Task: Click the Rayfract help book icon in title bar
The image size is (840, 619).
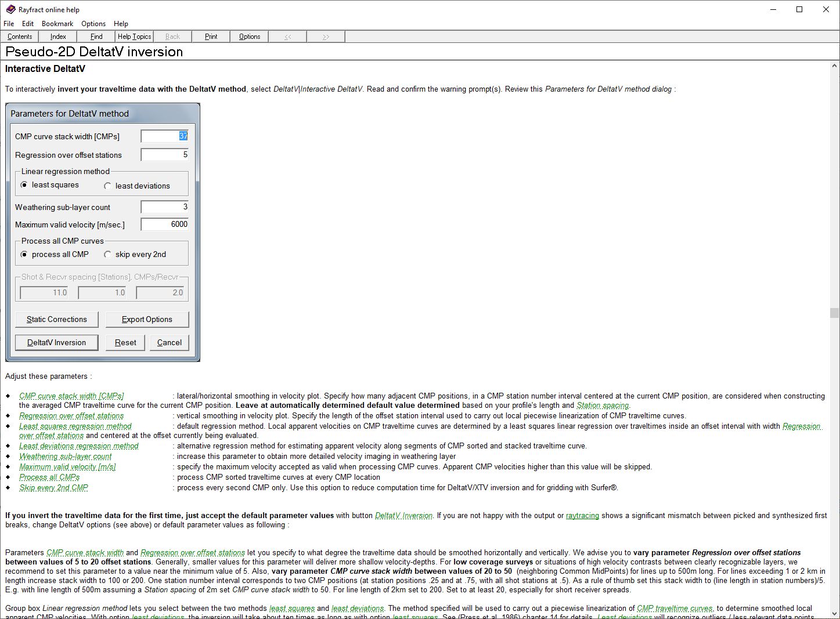Action: point(10,9)
